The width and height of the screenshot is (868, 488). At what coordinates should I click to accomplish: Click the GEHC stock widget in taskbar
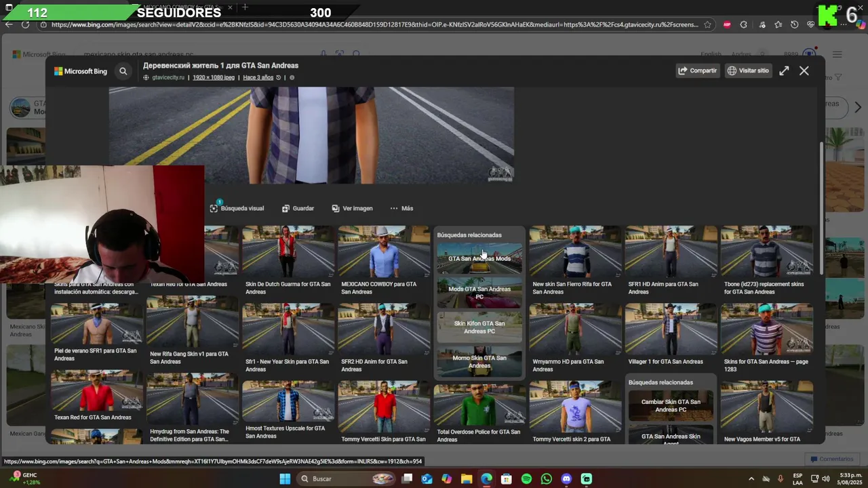pyautogui.click(x=24, y=479)
